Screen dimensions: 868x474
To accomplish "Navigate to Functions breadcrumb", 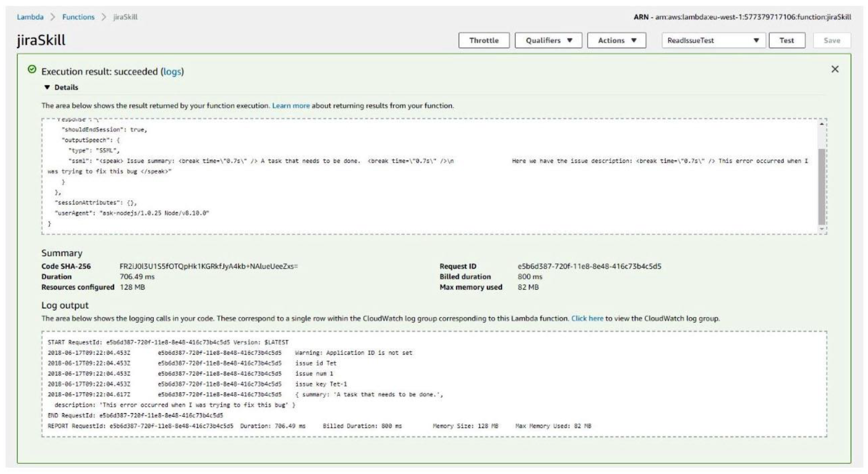I will pyautogui.click(x=78, y=17).
